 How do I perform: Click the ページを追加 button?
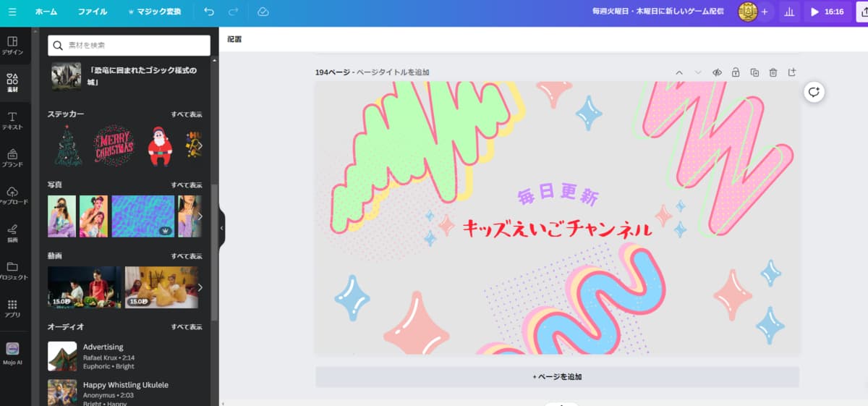coord(557,377)
